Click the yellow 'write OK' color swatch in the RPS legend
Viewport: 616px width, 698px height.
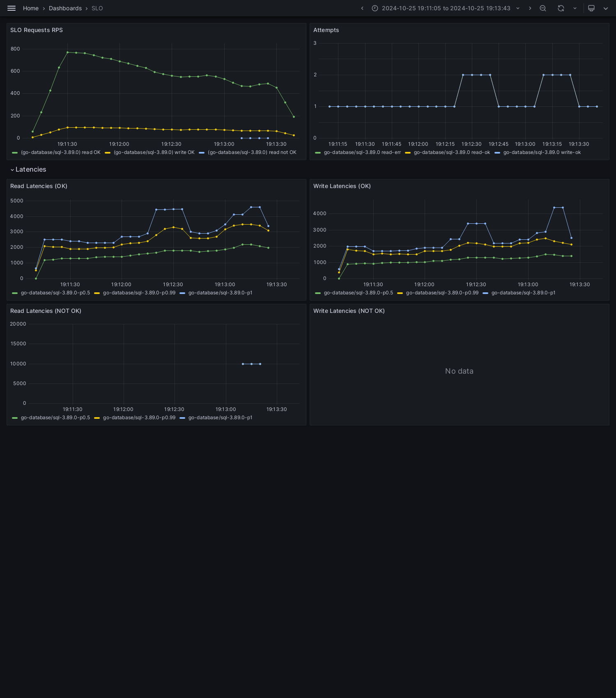[x=108, y=153]
